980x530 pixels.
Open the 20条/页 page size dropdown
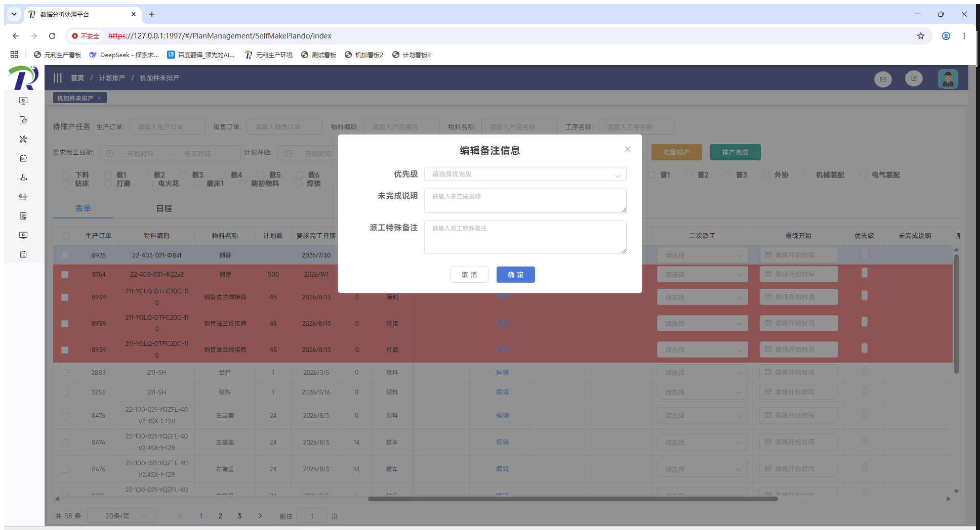[121, 516]
